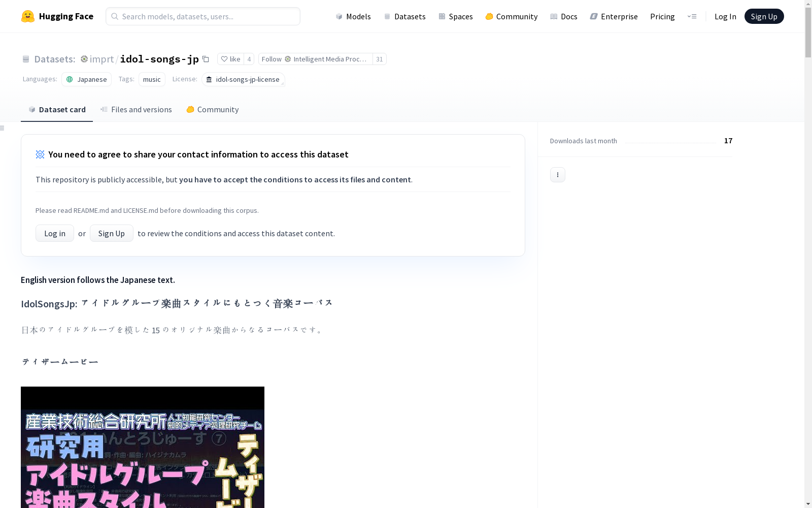
Task: Click the Sign Up button in access notice
Action: click(x=112, y=233)
